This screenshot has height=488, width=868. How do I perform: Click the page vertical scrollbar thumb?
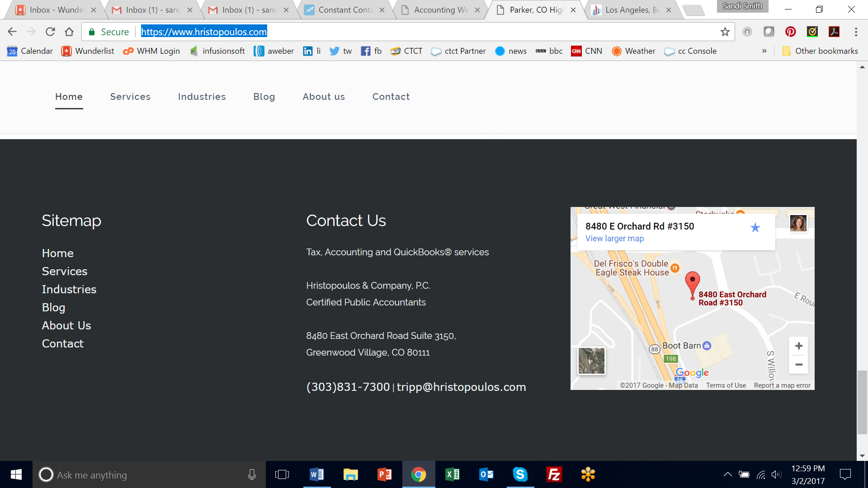[x=862, y=402]
